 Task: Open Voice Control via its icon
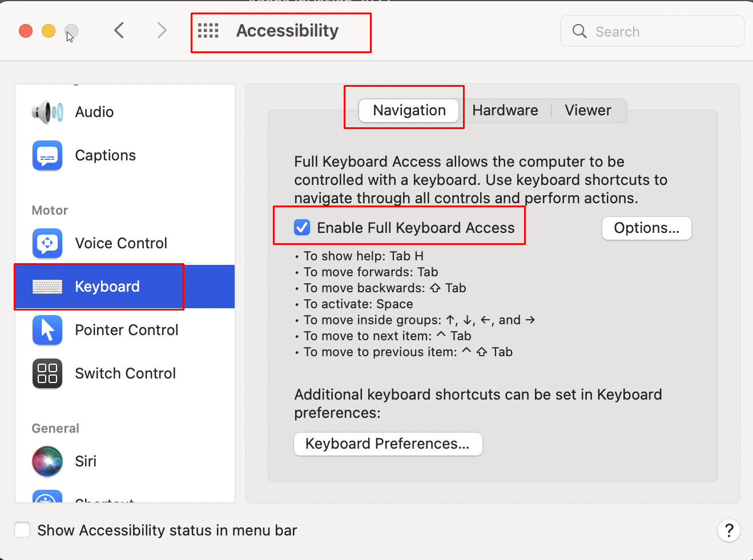pos(47,243)
